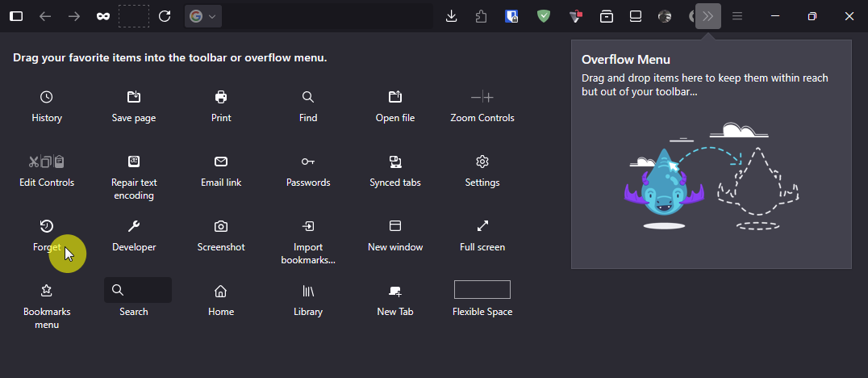Select the Library icon

(308, 291)
